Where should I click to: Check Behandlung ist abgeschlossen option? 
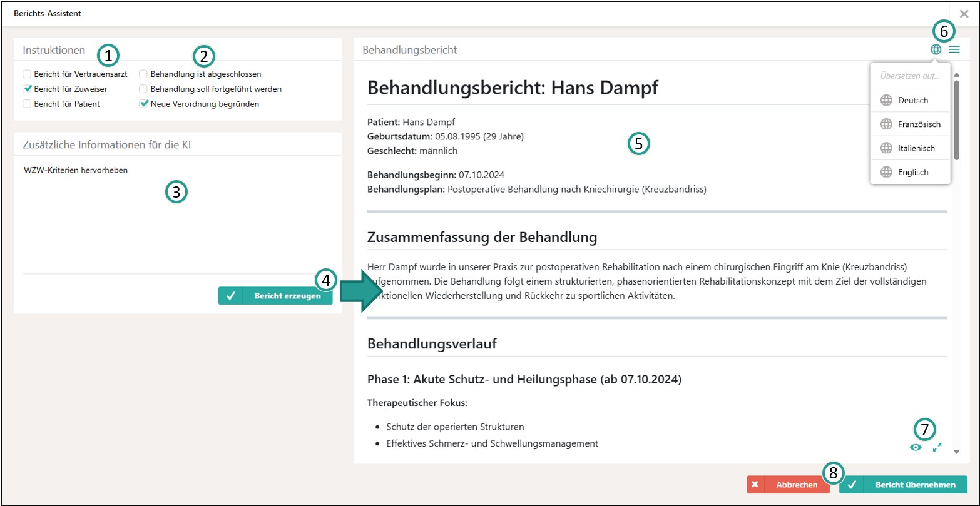[143, 74]
